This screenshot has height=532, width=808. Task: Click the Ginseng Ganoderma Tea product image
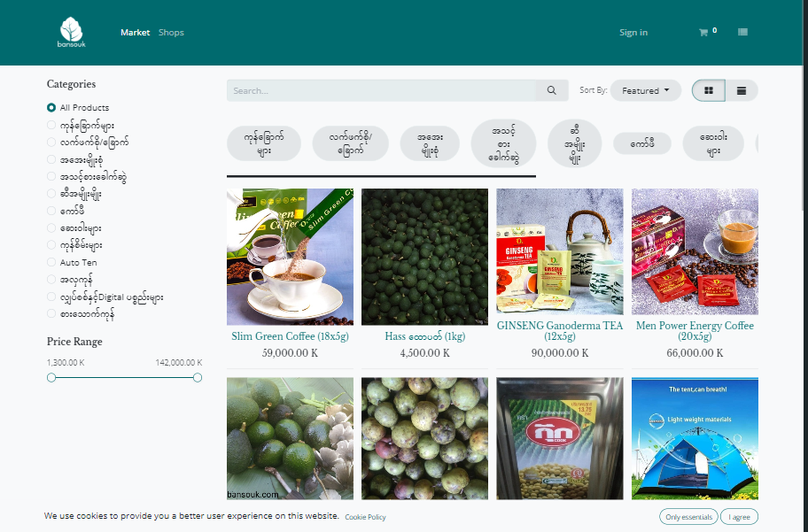[560, 251]
